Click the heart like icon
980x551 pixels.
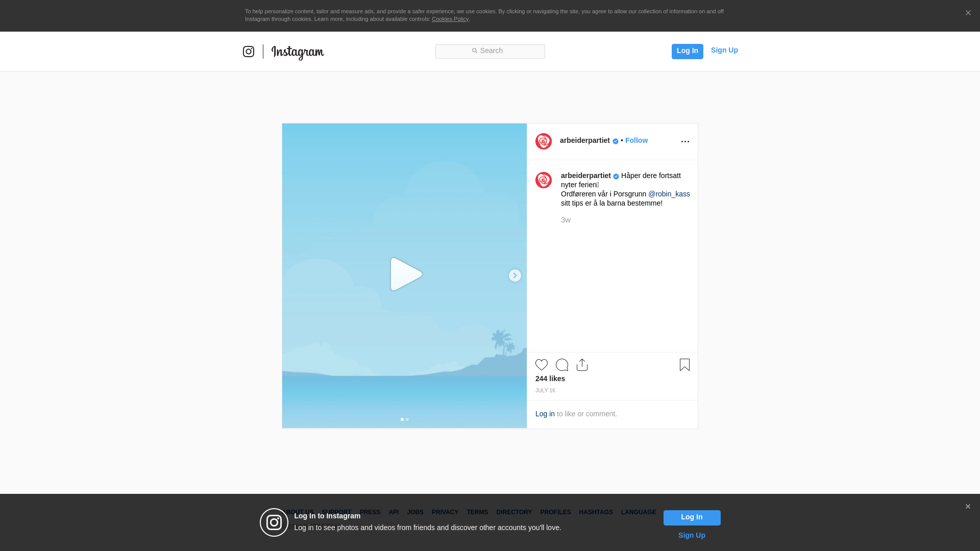tap(542, 365)
